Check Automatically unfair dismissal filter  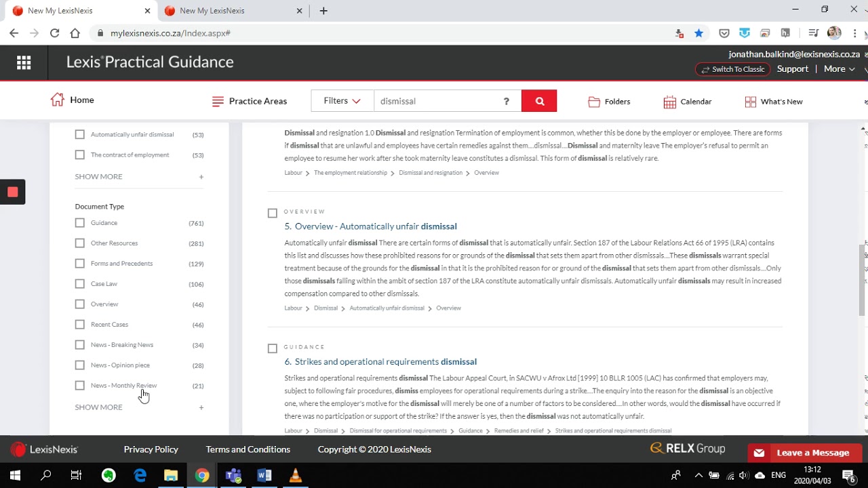pos(80,135)
